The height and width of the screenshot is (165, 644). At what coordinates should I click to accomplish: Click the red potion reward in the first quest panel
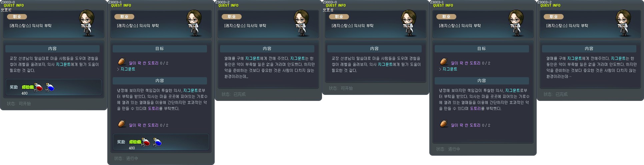coord(38,87)
